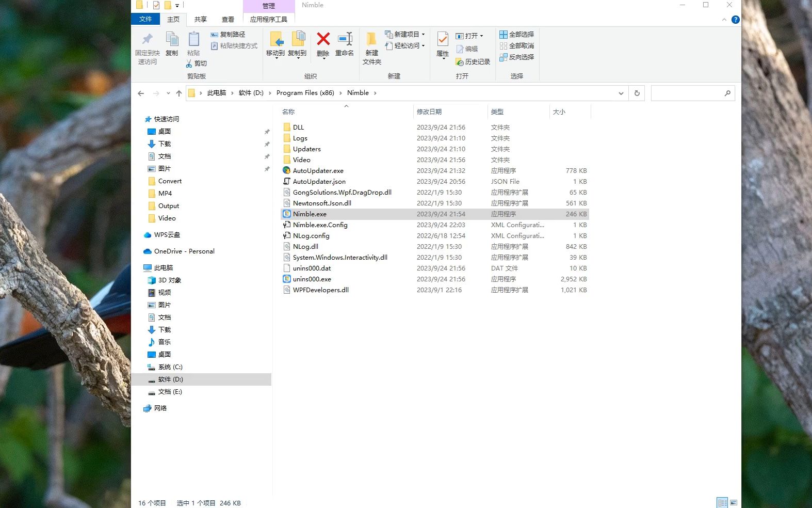Open the Help question mark icon
Image resolution: width=812 pixels, height=508 pixels.
point(736,20)
